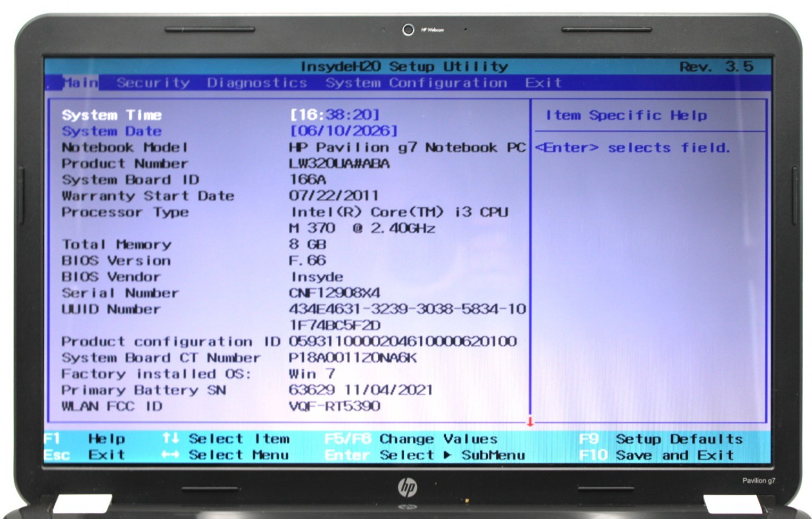Open the Main menu tab
Viewport: 812px width, 519px height.
tap(80, 83)
